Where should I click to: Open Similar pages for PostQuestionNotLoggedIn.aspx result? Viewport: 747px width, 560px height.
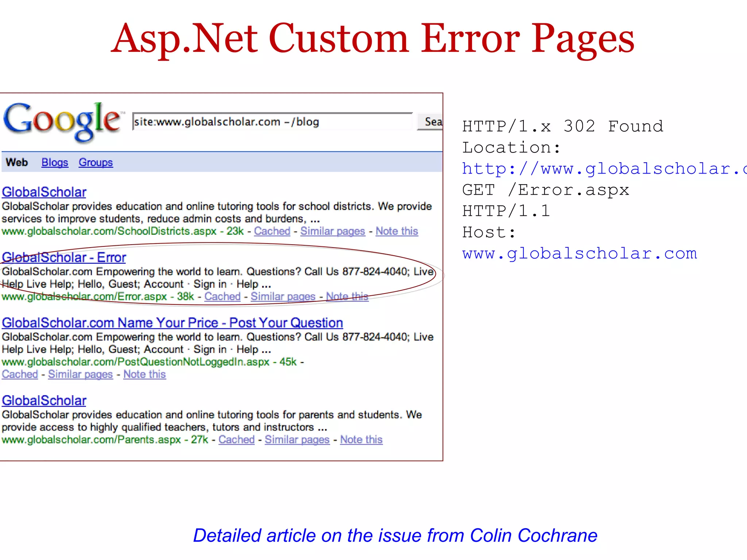point(81,374)
